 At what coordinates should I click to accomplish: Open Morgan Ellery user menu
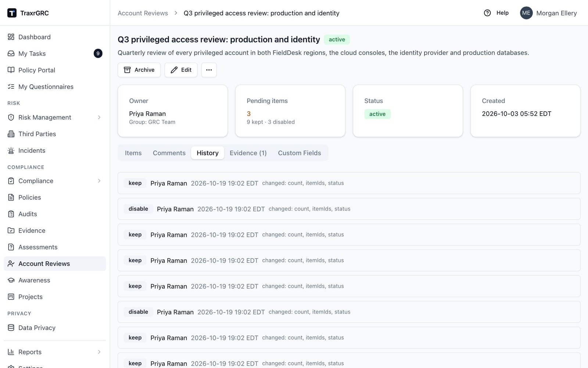tap(548, 13)
